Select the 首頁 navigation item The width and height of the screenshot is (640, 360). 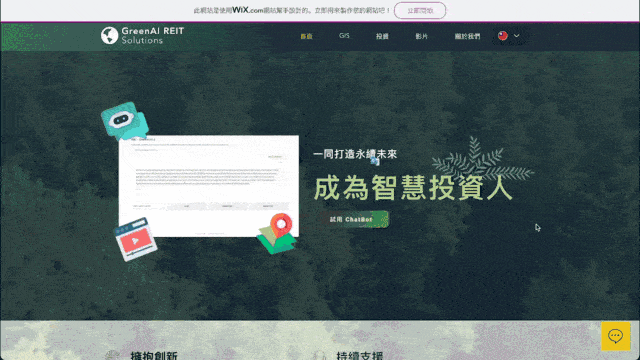point(307,36)
